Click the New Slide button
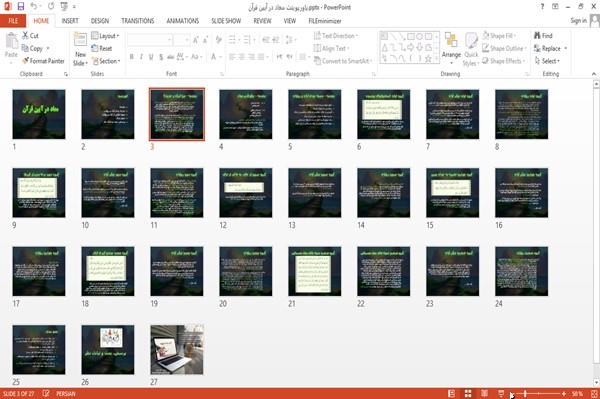Viewport: 600px width, 399px height. (80, 50)
